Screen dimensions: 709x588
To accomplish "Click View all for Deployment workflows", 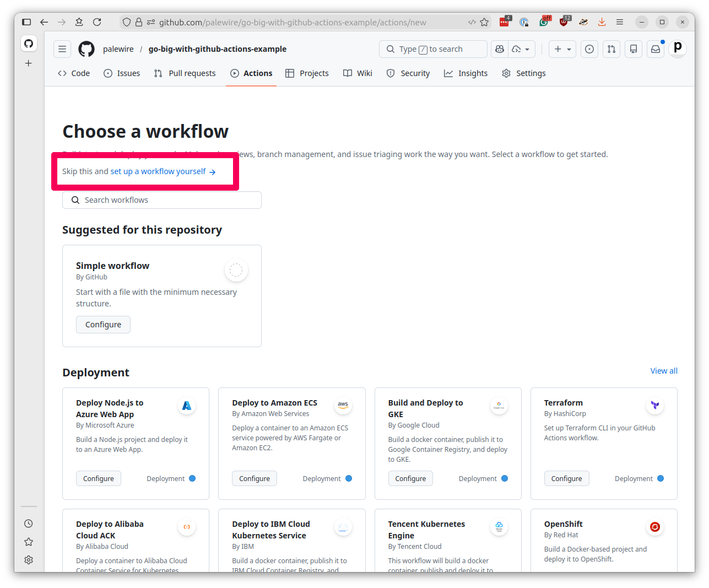I will pyautogui.click(x=664, y=371).
